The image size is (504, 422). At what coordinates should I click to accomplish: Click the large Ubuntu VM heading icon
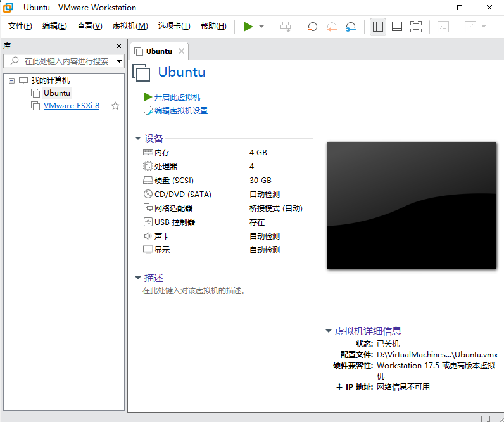(141, 73)
